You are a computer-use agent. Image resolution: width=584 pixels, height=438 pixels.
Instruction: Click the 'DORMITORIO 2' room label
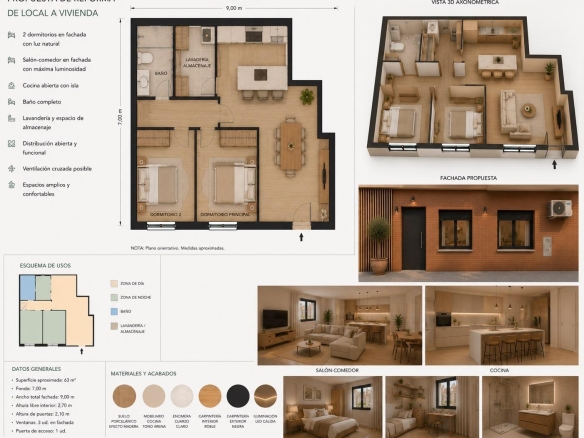165,215
